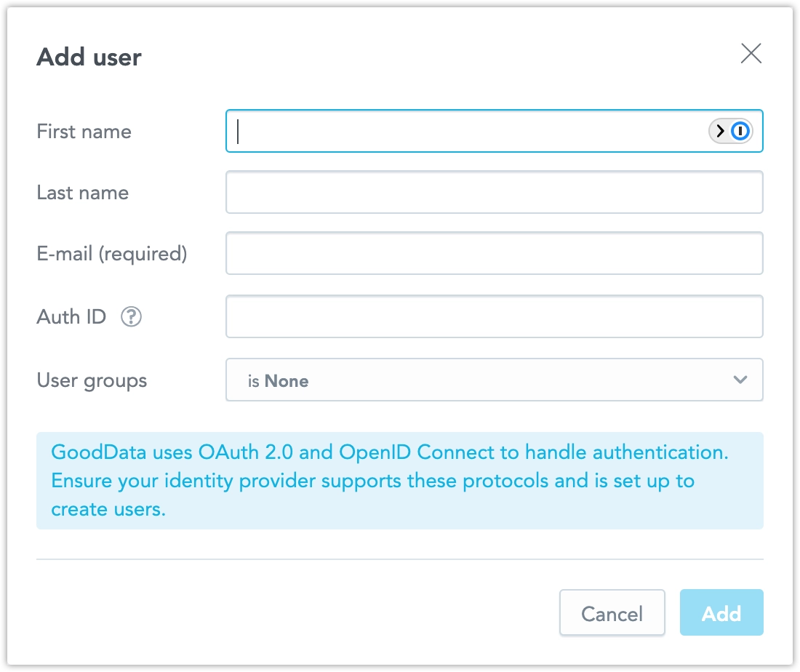Click inside the Auth ID field
The image size is (800, 672).
point(495,316)
